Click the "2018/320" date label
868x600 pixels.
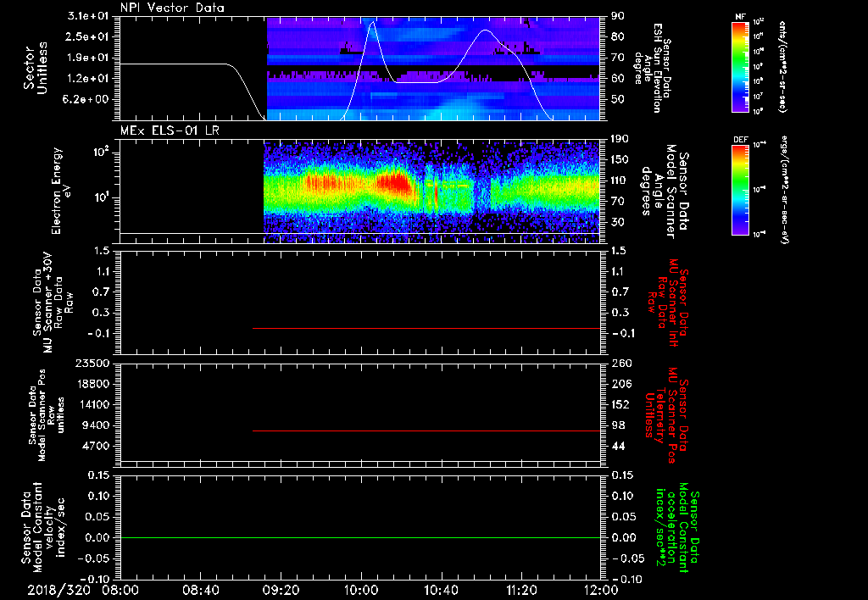pos(58,591)
